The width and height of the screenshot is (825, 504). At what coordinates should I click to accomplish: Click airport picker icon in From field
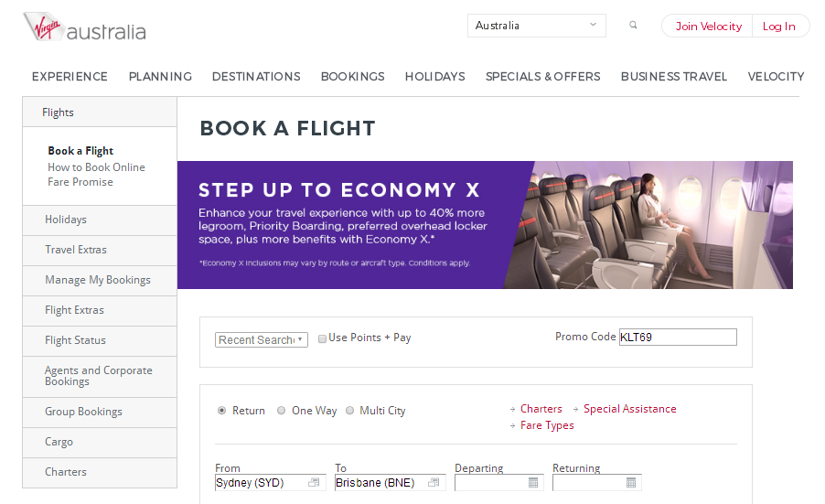pyautogui.click(x=314, y=483)
